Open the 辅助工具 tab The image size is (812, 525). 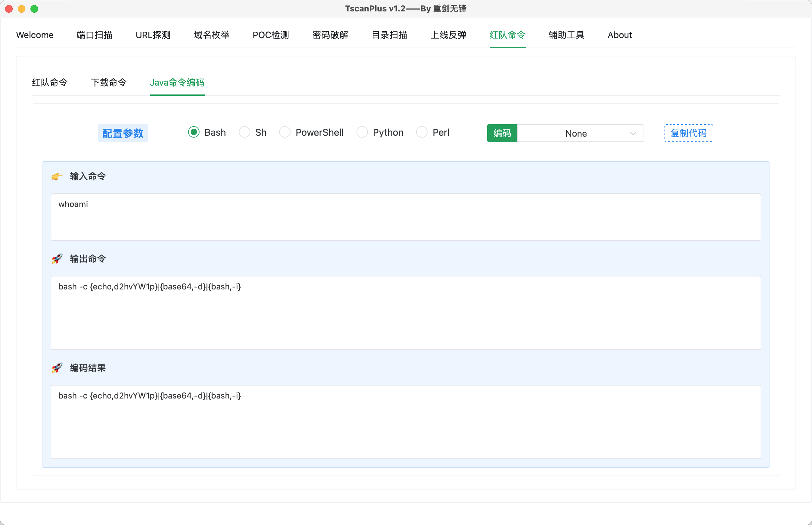pos(566,35)
